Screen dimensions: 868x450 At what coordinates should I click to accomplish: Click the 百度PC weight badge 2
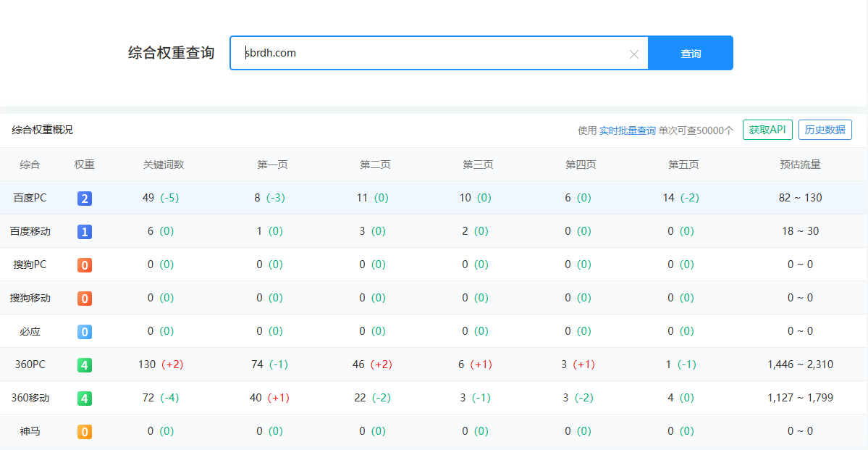(85, 199)
